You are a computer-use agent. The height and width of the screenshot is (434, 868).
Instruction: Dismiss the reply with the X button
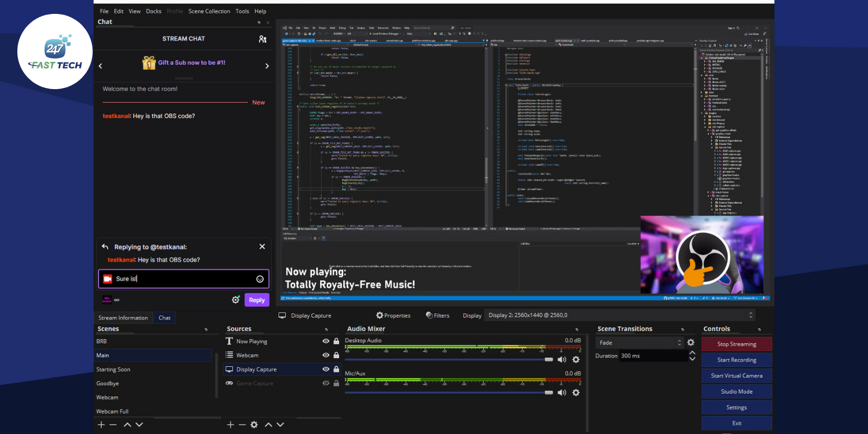point(262,247)
